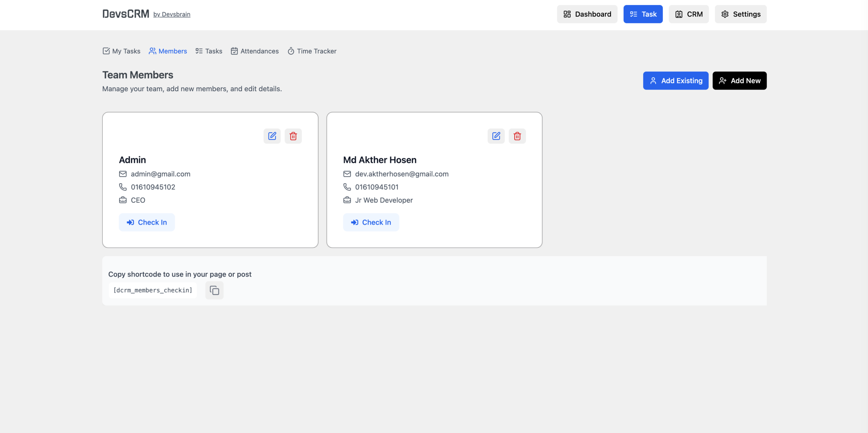
Task: Click the CEO role text
Action: [138, 200]
